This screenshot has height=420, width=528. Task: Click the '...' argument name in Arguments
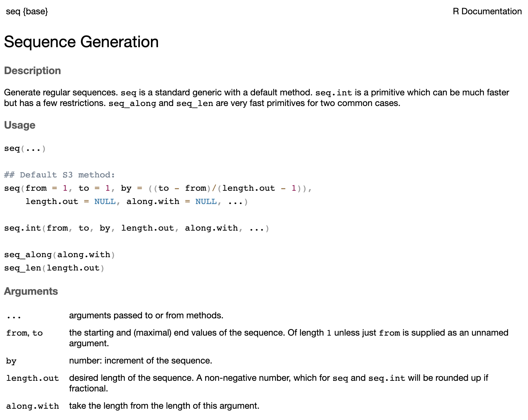[14, 316]
